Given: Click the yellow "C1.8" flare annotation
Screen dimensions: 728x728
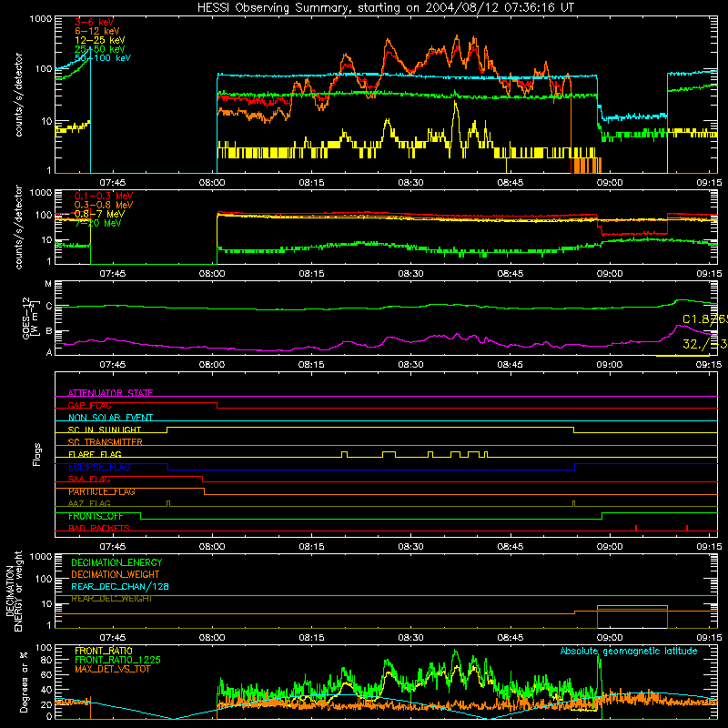Looking at the screenshot, I should [695, 319].
